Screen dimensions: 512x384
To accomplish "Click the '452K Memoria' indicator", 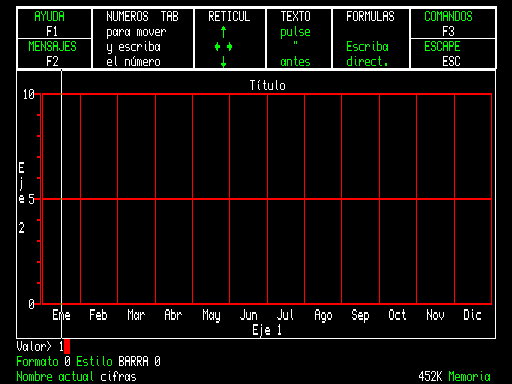I will [x=455, y=377].
